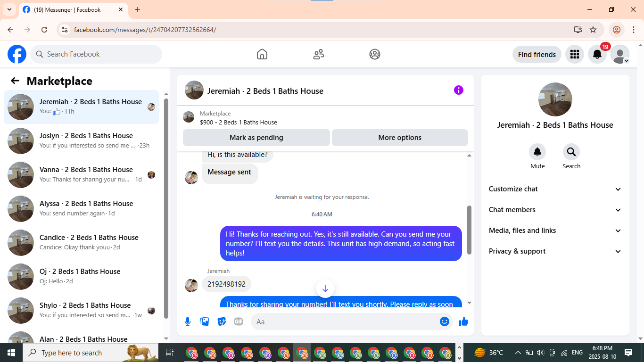Click More options button

point(400,138)
